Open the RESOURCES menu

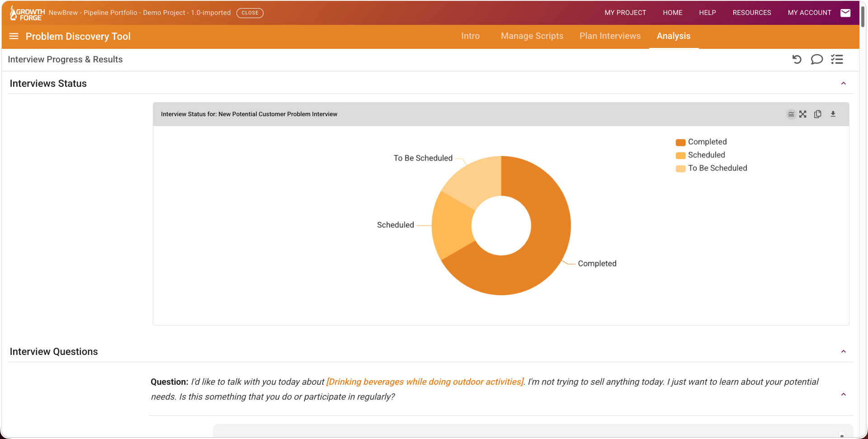(752, 13)
